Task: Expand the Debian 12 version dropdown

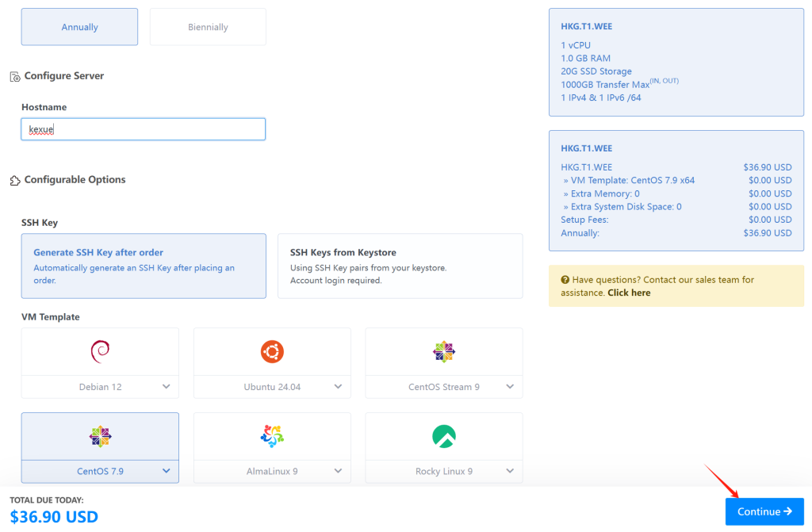Action: [x=166, y=387]
